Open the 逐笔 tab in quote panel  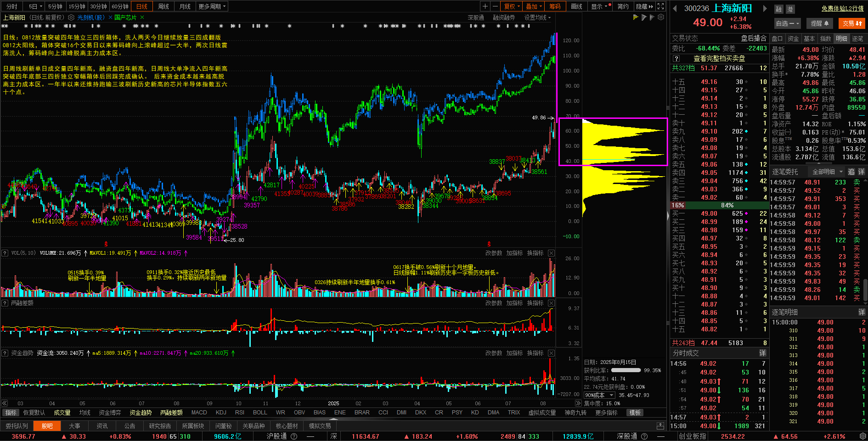[857, 39]
